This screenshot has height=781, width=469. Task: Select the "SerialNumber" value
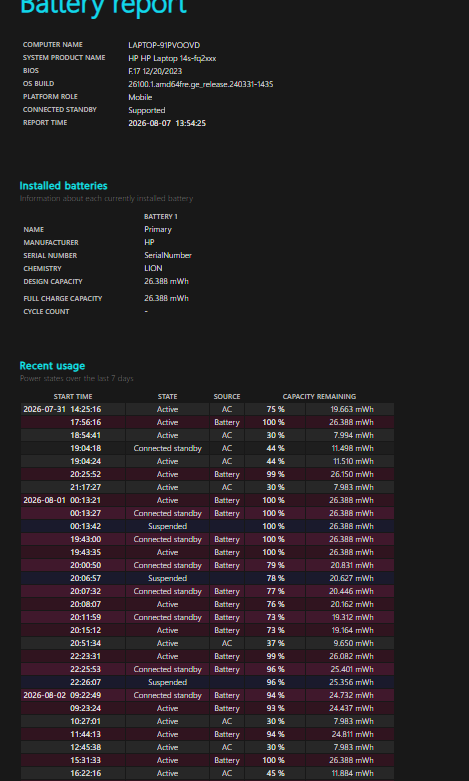click(x=168, y=256)
